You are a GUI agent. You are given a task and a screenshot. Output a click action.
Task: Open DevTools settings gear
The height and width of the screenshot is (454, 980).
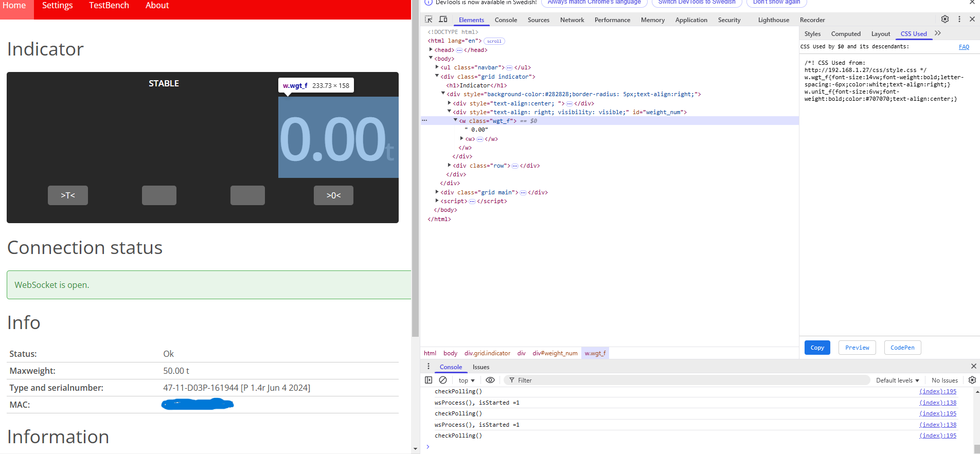[945, 19]
